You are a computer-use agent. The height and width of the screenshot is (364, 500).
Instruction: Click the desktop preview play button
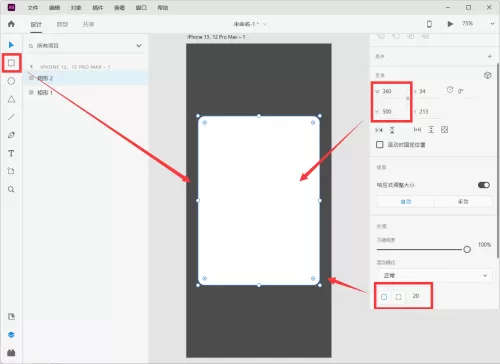click(450, 24)
